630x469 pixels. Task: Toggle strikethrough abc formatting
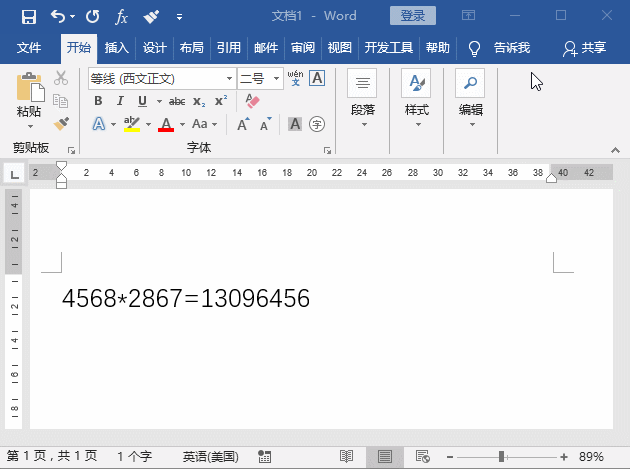point(177,101)
